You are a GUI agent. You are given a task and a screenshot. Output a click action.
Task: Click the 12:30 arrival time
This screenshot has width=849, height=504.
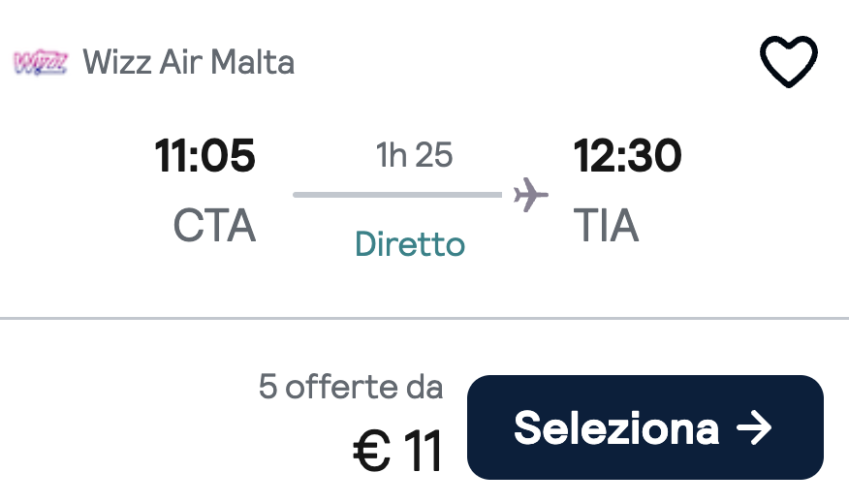[627, 155]
